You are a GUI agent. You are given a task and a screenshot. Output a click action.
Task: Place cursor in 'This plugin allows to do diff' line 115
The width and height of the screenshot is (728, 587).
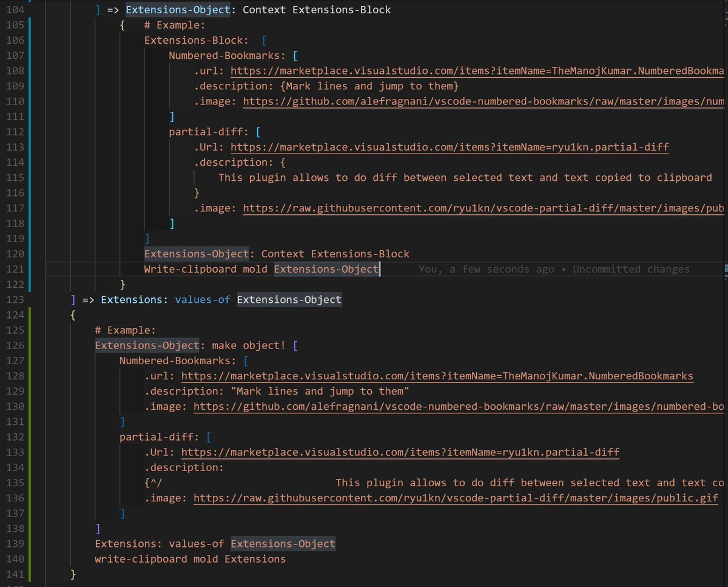coord(465,178)
